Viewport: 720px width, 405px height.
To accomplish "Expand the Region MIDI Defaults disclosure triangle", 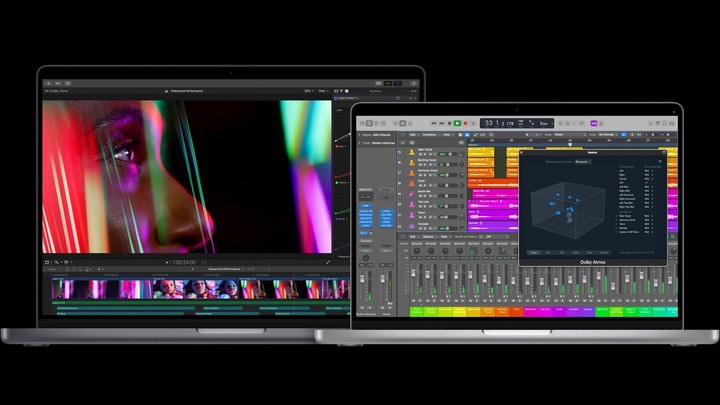I will pos(360,134).
